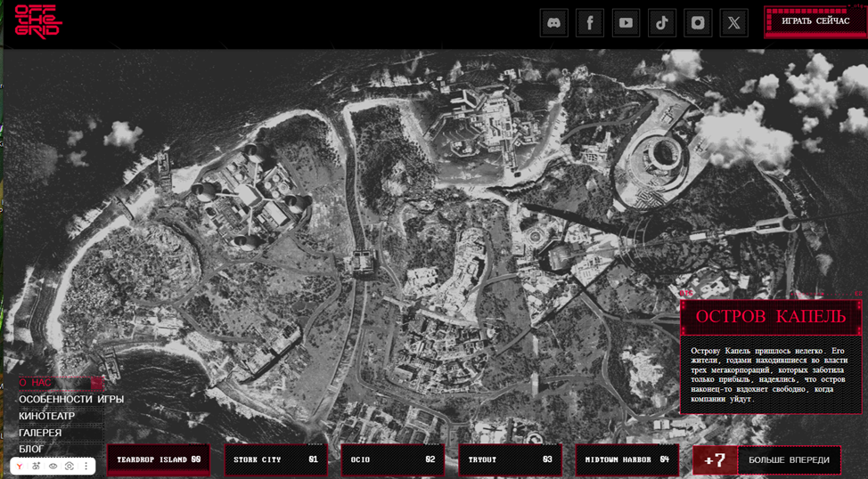This screenshot has width=868, height=479.
Task: Click the power plant cooling towers on map
Action: (x=250, y=197)
